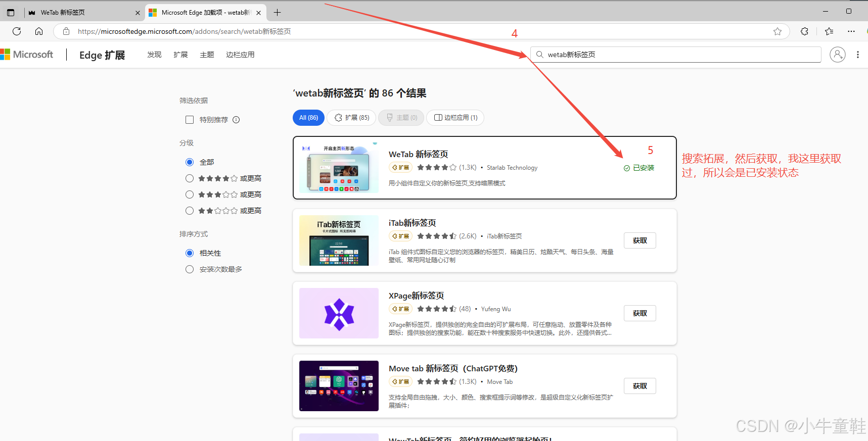Viewport: 868px width, 441px height.
Task: Click XPage purple logo thumbnail
Action: (339, 313)
